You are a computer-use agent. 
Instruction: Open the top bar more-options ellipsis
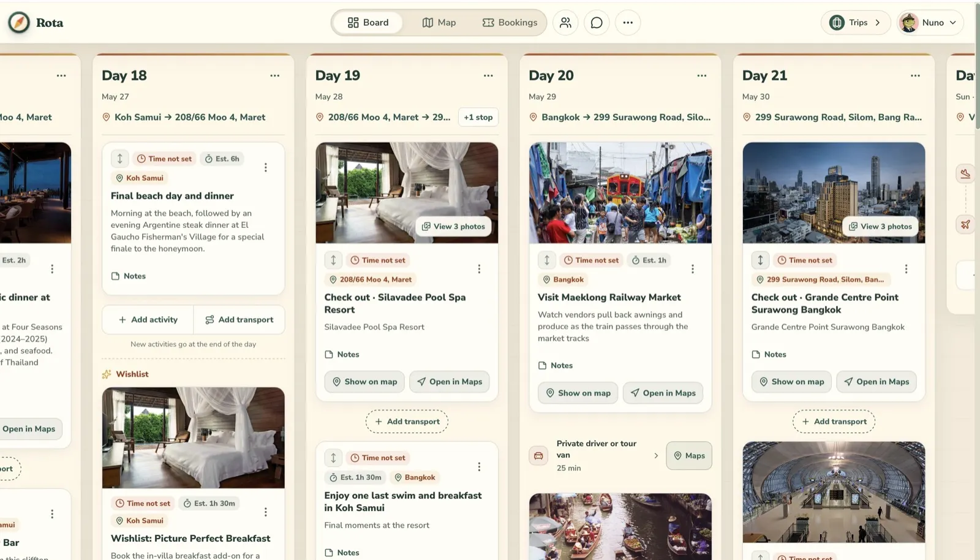pyautogui.click(x=628, y=23)
